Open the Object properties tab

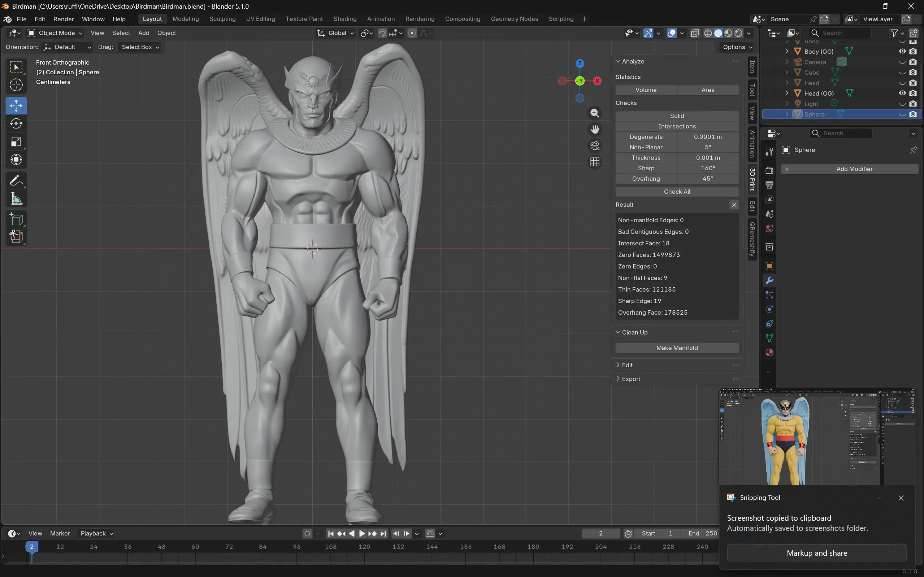[769, 266]
